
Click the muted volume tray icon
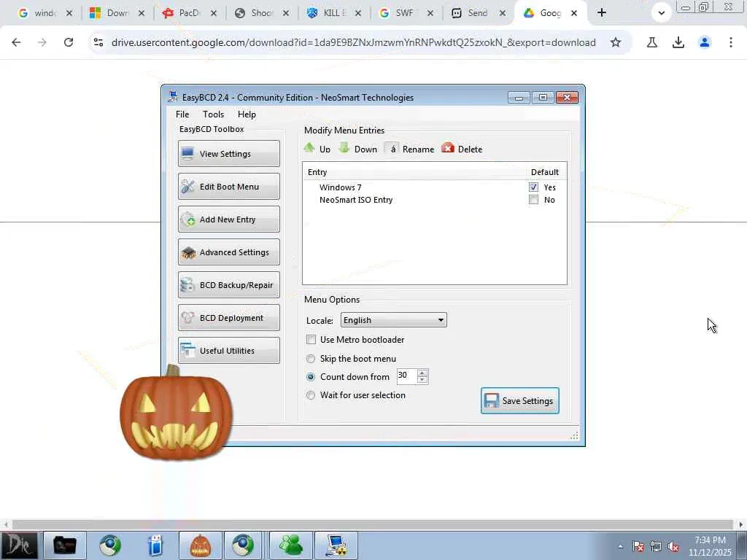(x=673, y=547)
